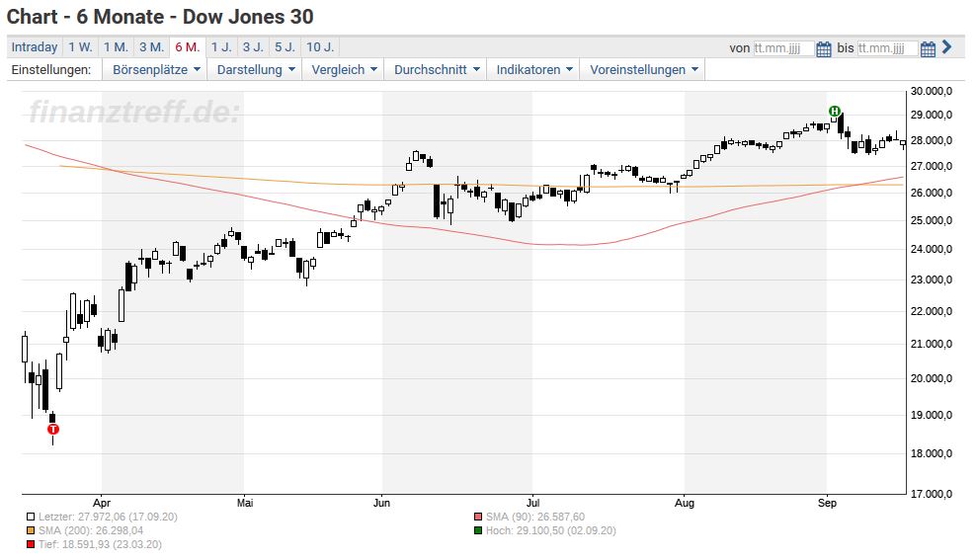Expand the Voreinstellungen dropdown
The image size is (976, 560).
(644, 70)
